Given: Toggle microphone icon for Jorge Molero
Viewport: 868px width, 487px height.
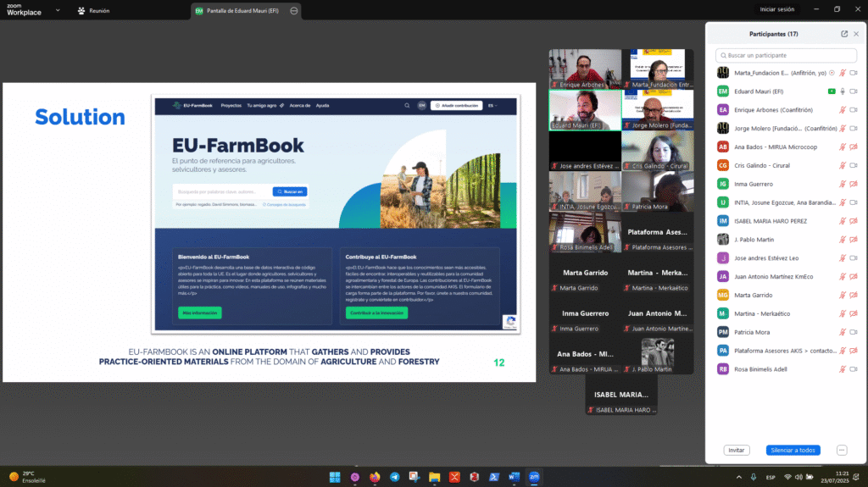Looking at the screenshot, I should tap(843, 129).
